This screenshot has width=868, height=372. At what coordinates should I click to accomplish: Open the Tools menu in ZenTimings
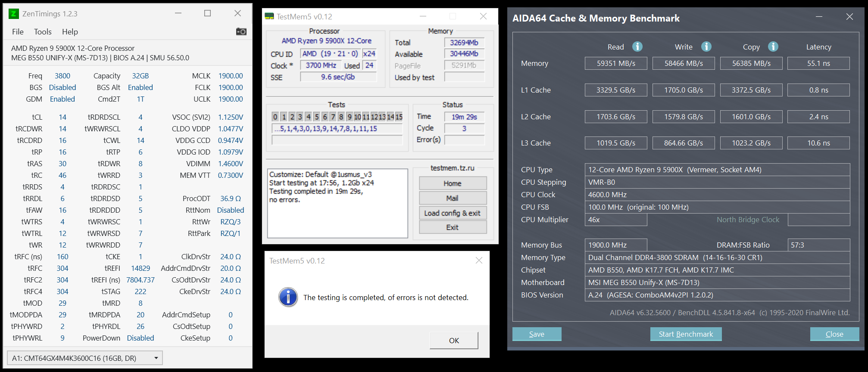(x=43, y=32)
